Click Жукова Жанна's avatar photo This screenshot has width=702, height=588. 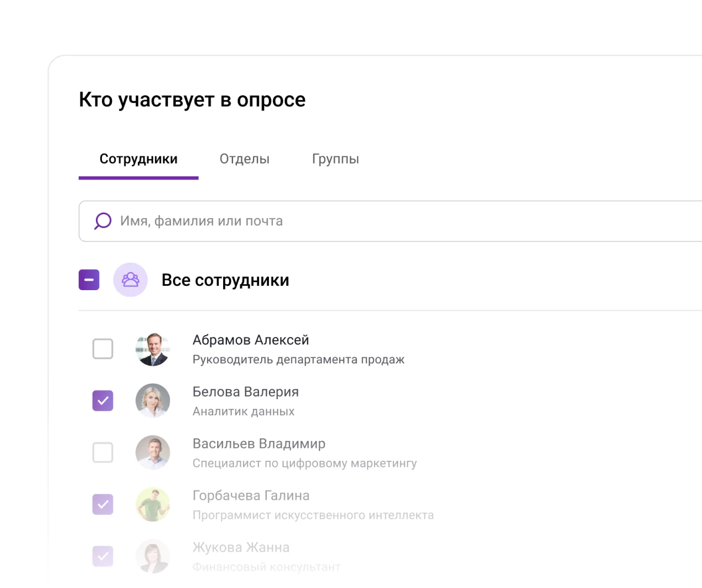[x=153, y=556]
